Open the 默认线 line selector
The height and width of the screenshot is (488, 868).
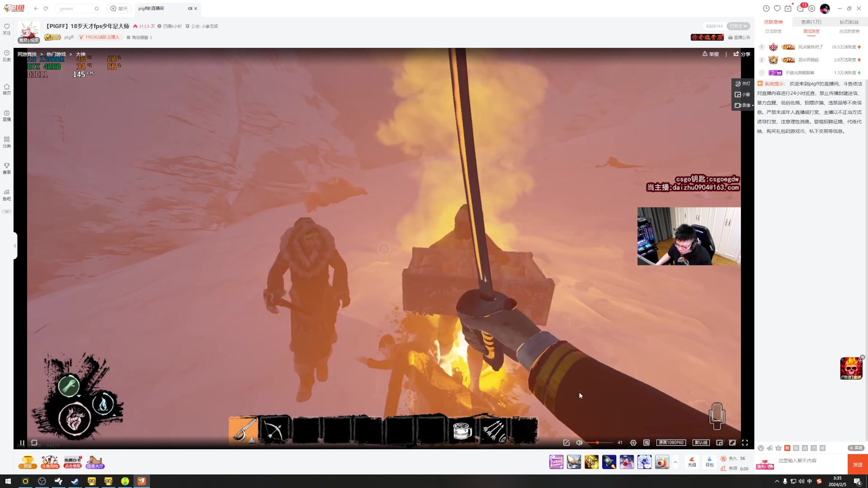pyautogui.click(x=701, y=443)
